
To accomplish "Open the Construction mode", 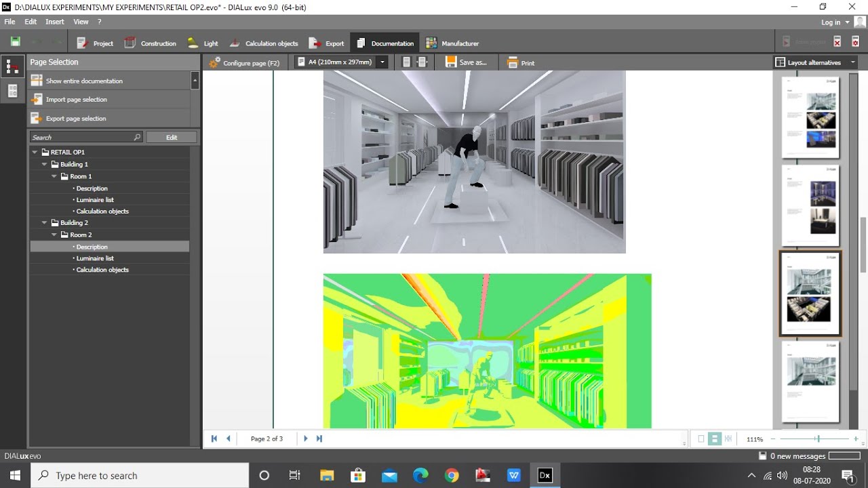I will 151,43.
